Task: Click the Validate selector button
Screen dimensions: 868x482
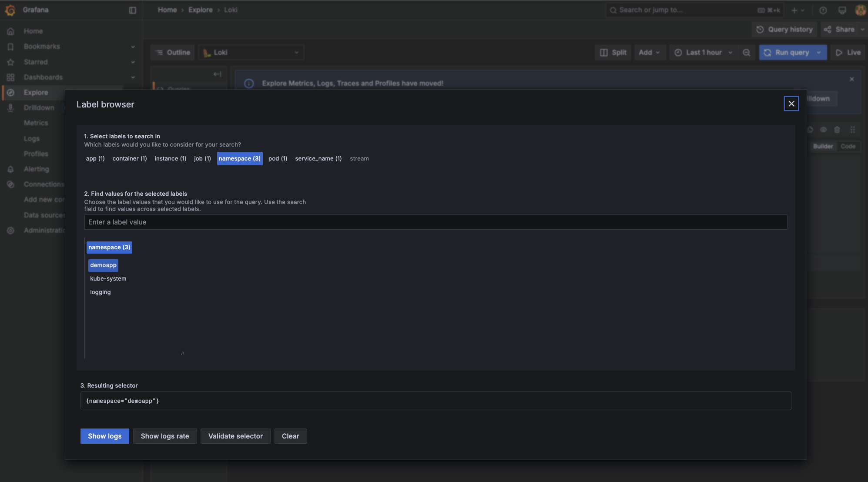Action: coord(235,436)
